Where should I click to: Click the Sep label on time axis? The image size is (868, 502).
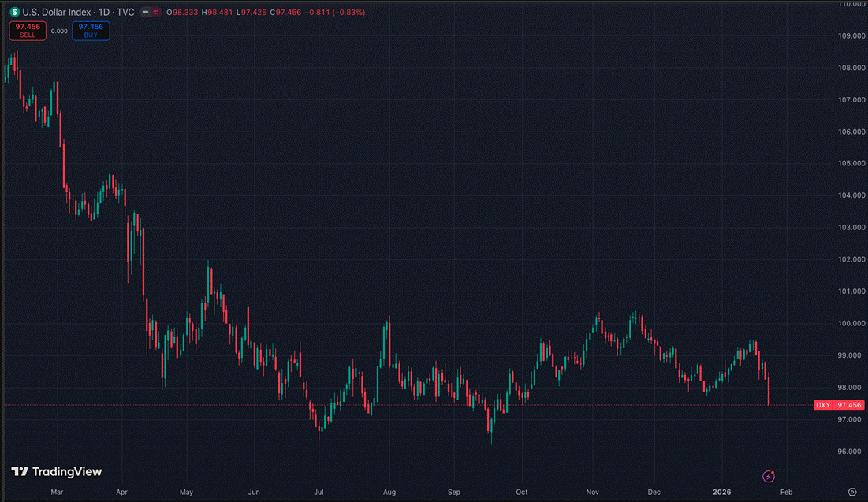[x=454, y=492]
